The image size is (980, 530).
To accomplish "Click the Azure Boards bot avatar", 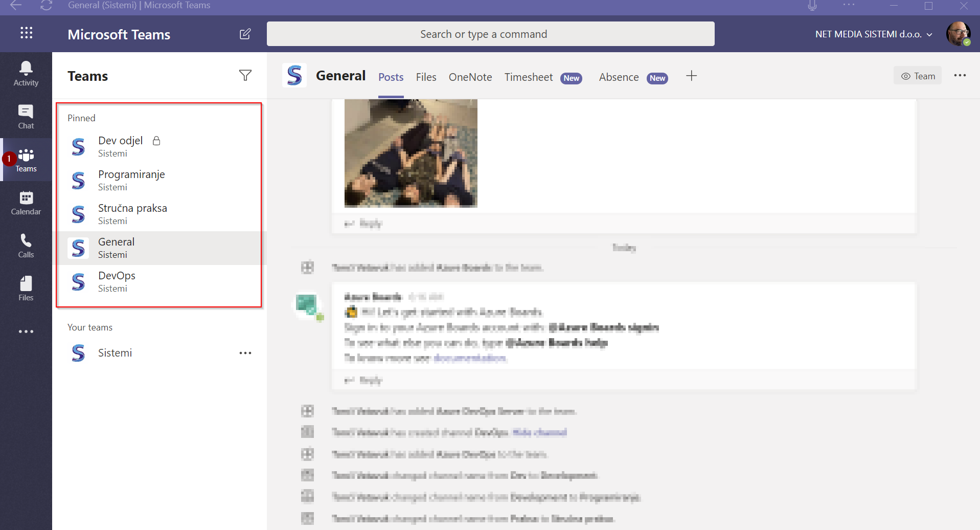I will [308, 305].
